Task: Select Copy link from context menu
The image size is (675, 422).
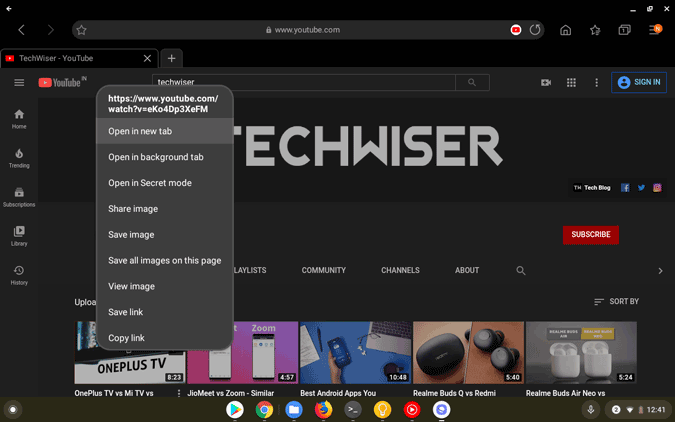Action: 165,338
